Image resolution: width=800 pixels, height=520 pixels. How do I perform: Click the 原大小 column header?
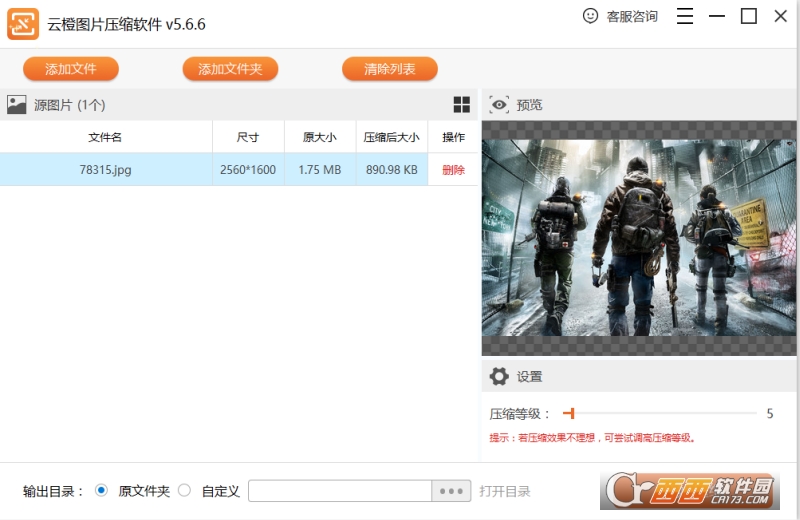(x=320, y=137)
